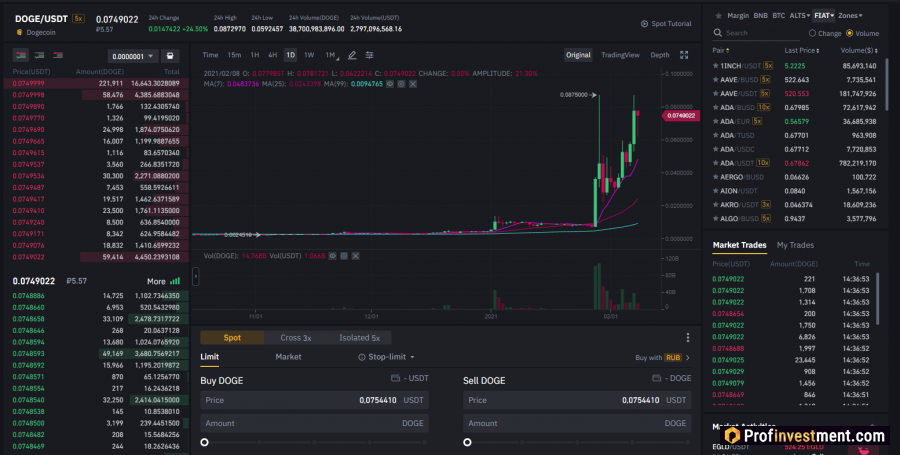Click the Dogecoin coin icon
The height and width of the screenshot is (455, 900).
(20, 33)
